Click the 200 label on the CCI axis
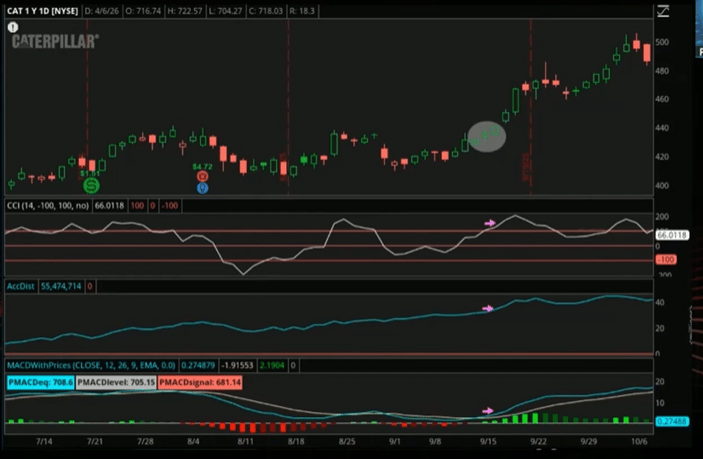This screenshot has width=703, height=459. point(662,217)
